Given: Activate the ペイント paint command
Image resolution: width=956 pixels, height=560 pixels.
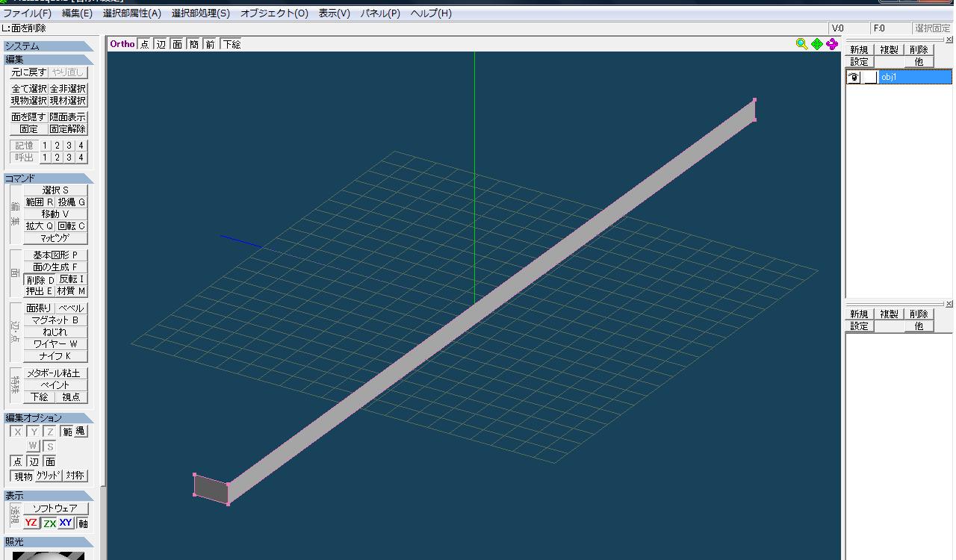Looking at the screenshot, I should pyautogui.click(x=55, y=385).
